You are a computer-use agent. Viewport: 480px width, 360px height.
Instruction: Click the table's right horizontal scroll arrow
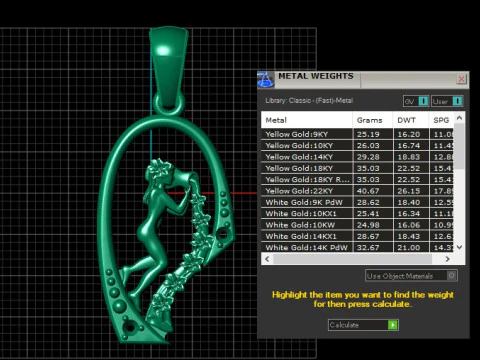click(447, 259)
